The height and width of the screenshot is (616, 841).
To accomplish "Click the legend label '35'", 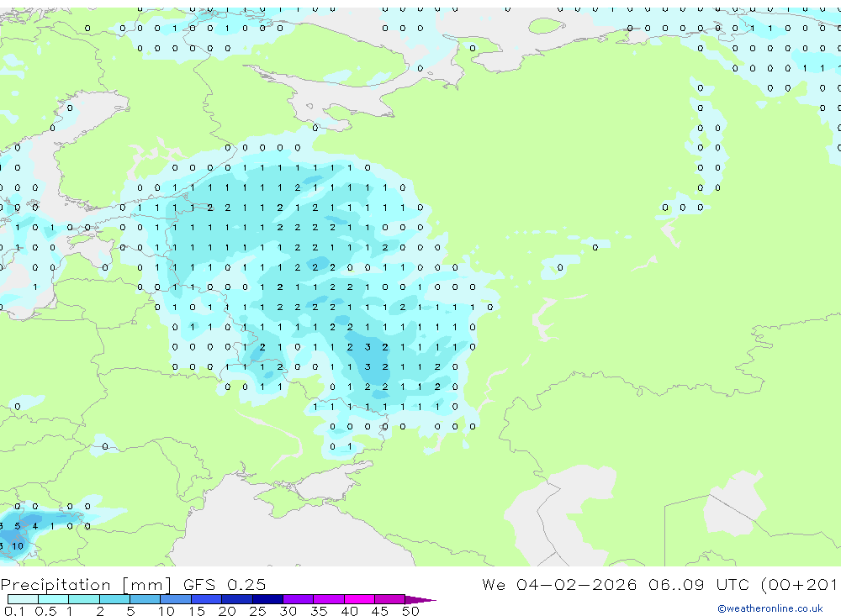I will 319,611.
